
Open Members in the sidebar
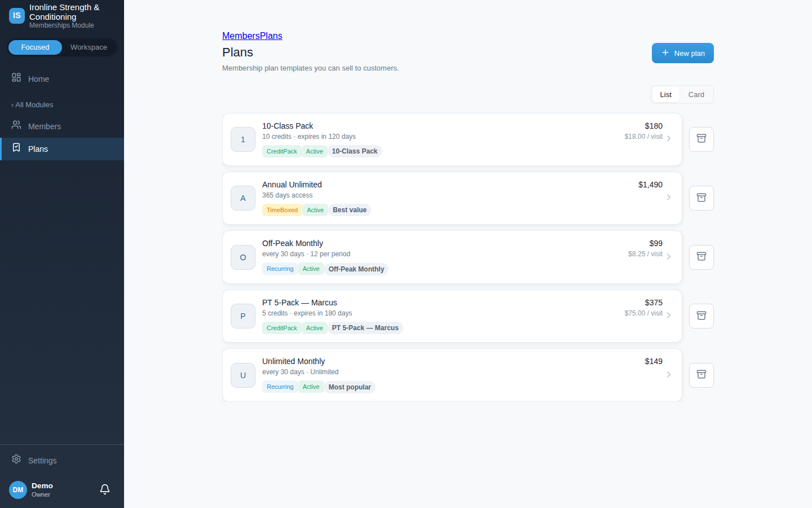[x=62, y=126]
